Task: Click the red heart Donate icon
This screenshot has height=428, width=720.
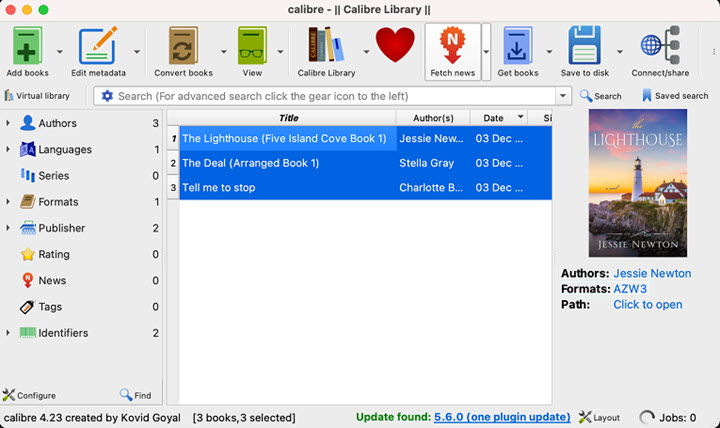Action: coord(395,45)
